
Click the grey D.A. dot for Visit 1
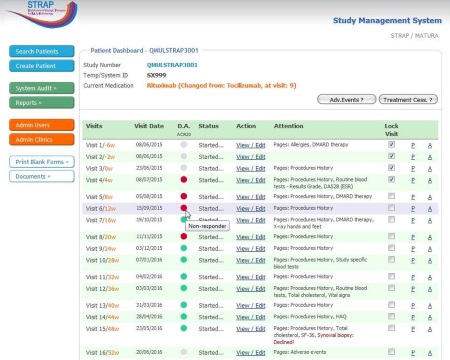coord(184,144)
